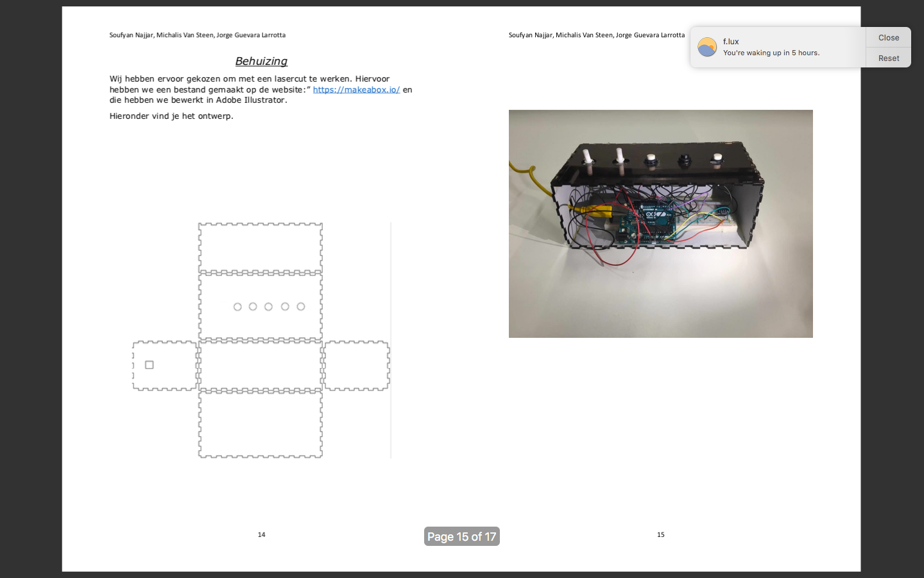Click the author header on the left page
Viewport: 924px width, 578px height.
tap(198, 35)
